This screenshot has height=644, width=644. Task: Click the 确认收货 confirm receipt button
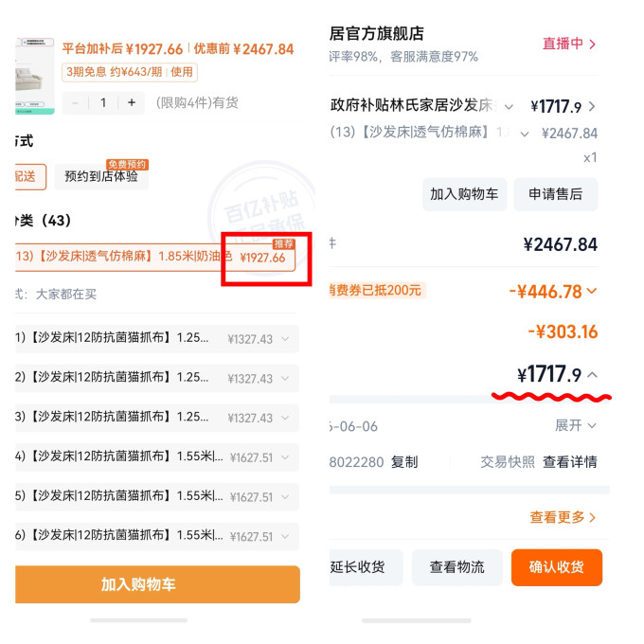[x=557, y=567]
